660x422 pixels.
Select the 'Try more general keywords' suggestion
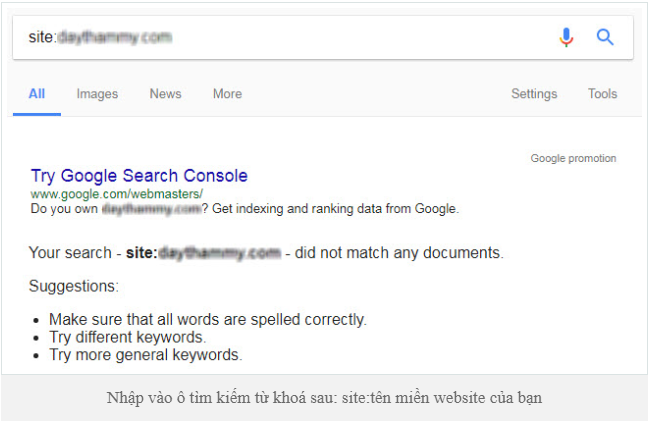coord(146,355)
